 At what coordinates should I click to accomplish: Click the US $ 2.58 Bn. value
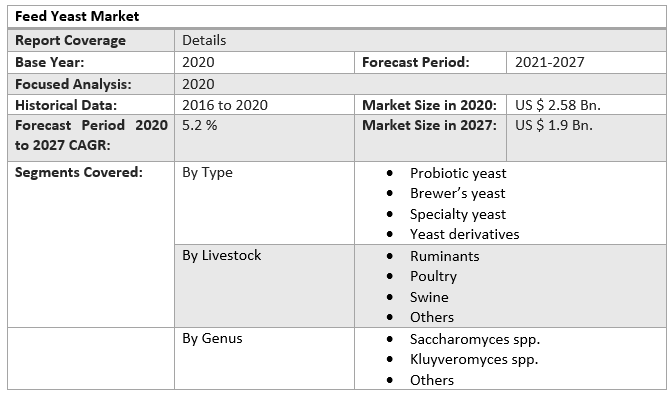[x=558, y=105]
